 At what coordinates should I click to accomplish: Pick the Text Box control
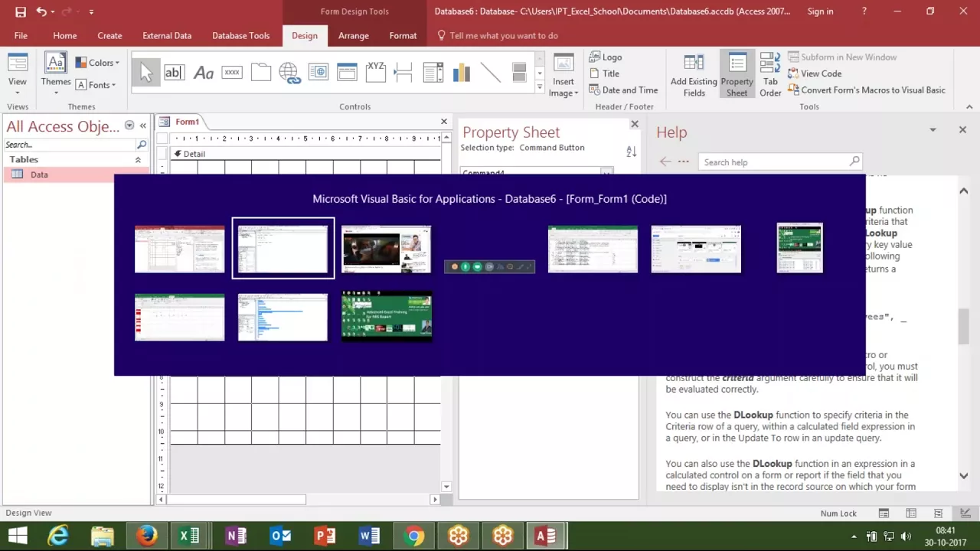(174, 73)
